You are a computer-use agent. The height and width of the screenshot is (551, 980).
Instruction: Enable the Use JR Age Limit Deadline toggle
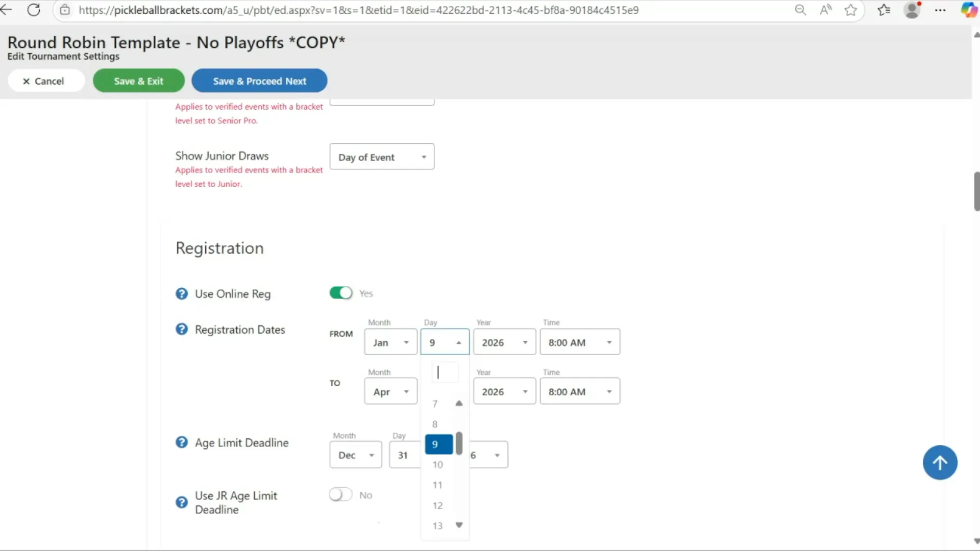pyautogui.click(x=341, y=494)
